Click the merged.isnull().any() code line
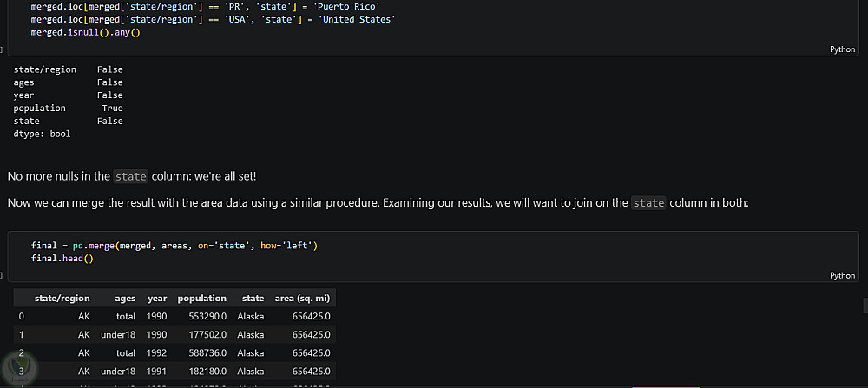 [85, 32]
